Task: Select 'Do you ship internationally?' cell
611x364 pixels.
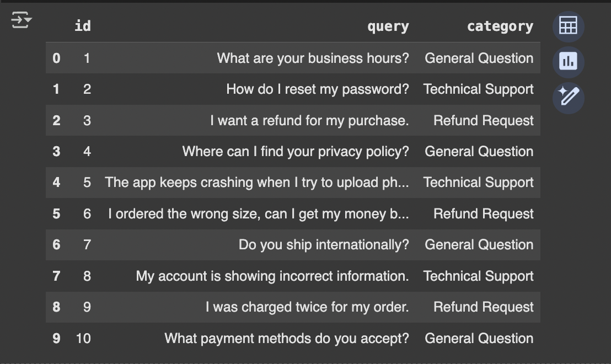Action: tap(324, 245)
